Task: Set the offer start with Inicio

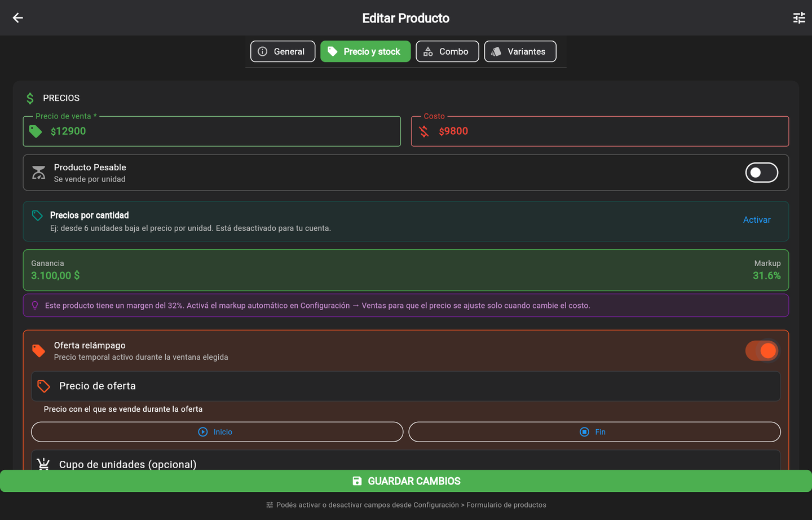Action: click(217, 432)
